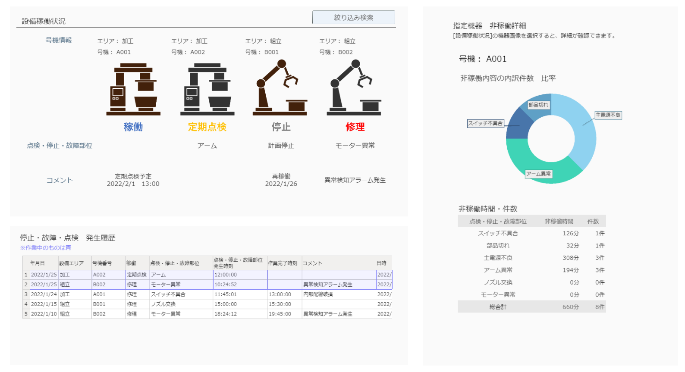
Task: Click the 126分 downtime value
Action: click(571, 234)
